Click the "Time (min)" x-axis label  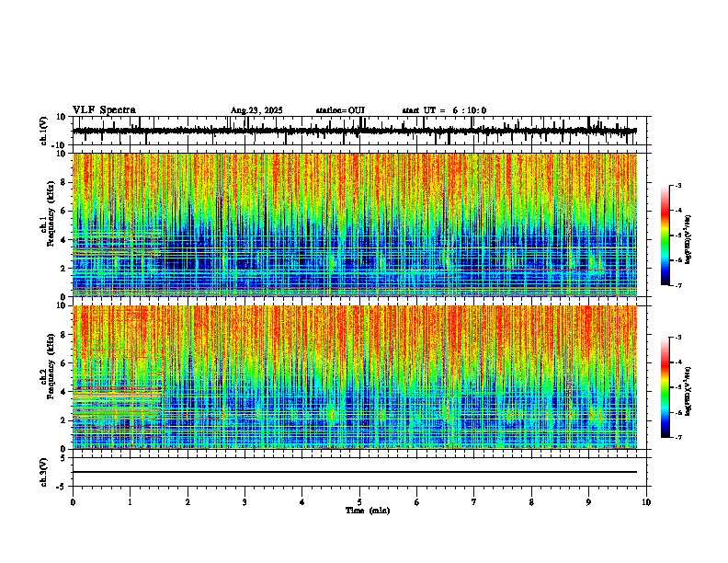pyautogui.click(x=368, y=511)
